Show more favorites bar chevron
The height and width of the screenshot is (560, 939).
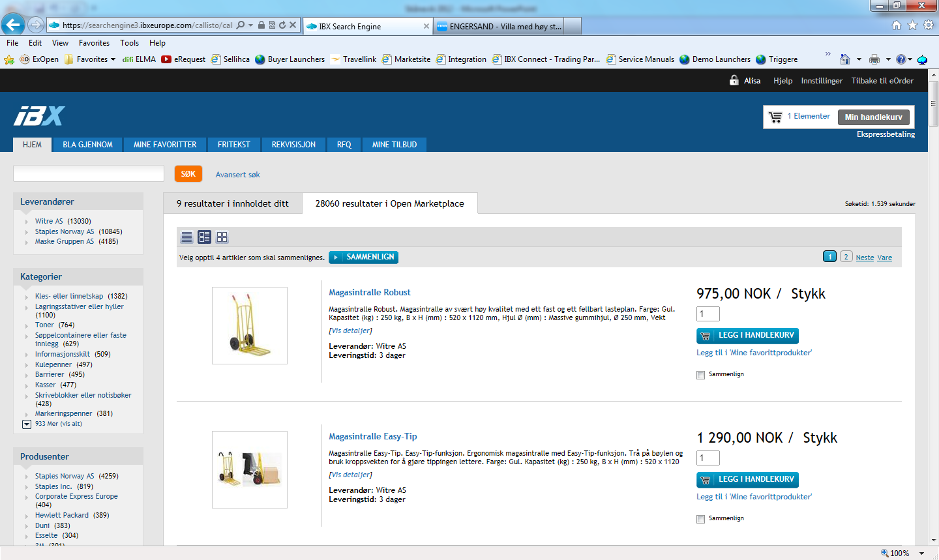(x=828, y=54)
